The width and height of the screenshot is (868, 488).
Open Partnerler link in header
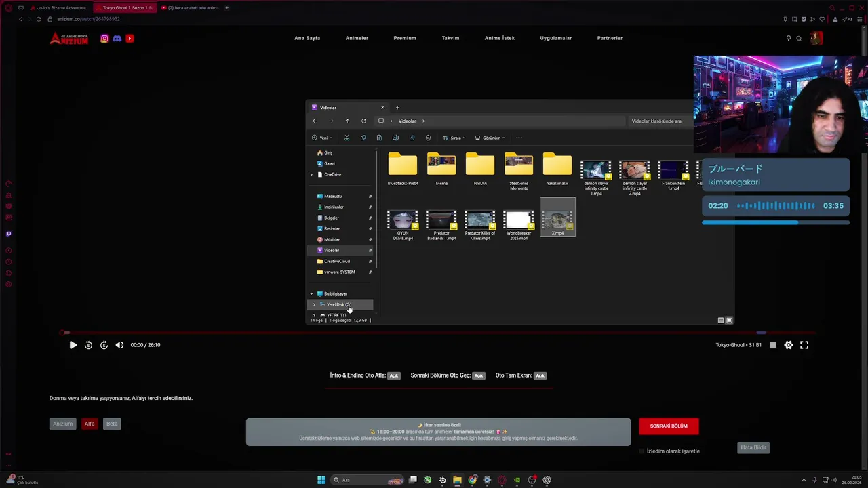coord(610,38)
